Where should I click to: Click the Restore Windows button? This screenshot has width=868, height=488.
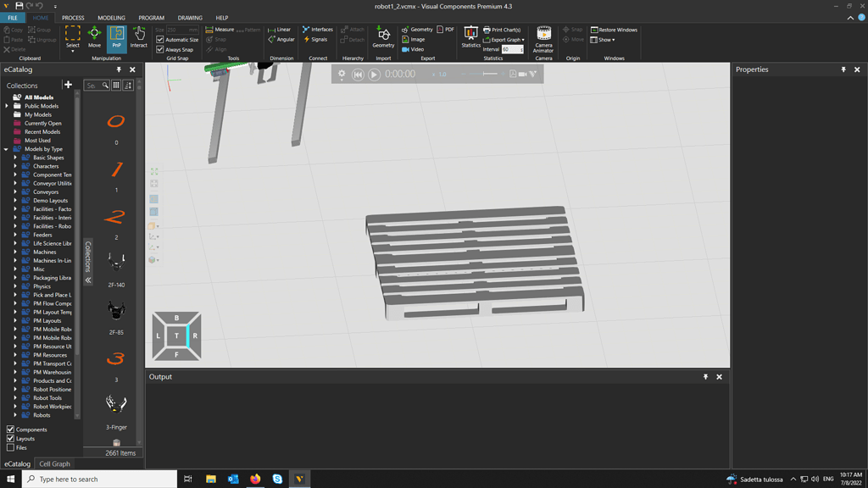613,29
